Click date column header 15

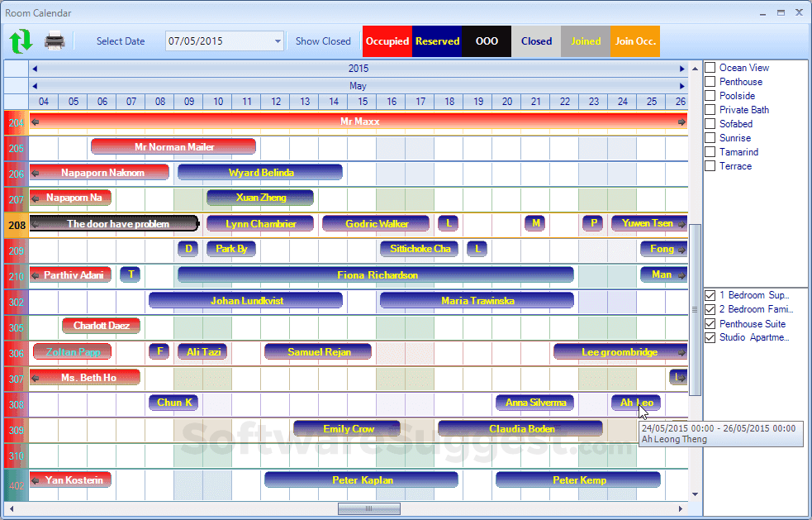[x=363, y=102]
